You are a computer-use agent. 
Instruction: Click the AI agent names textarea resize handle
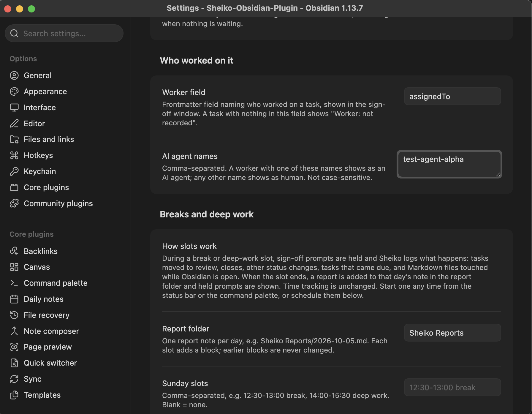click(x=498, y=174)
